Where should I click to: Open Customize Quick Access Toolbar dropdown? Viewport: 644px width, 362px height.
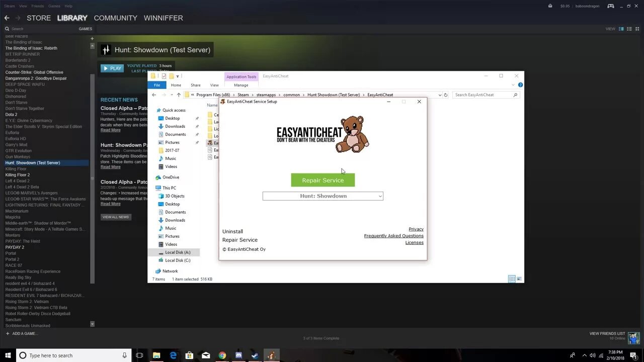[178, 76]
